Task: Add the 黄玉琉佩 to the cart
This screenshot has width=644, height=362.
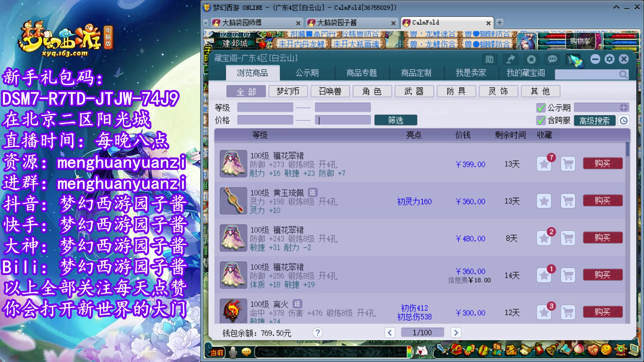Action: pyautogui.click(x=568, y=201)
